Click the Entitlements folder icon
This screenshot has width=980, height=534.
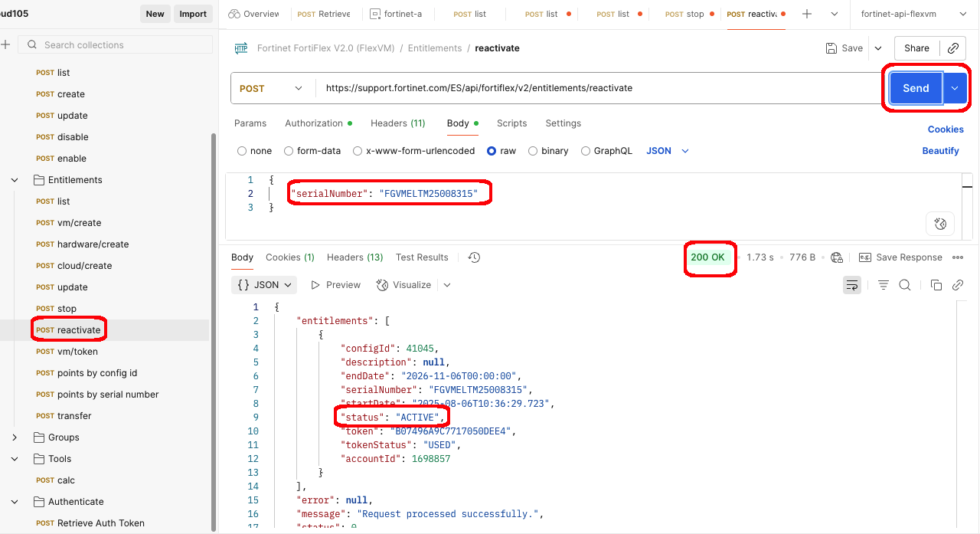tap(38, 180)
